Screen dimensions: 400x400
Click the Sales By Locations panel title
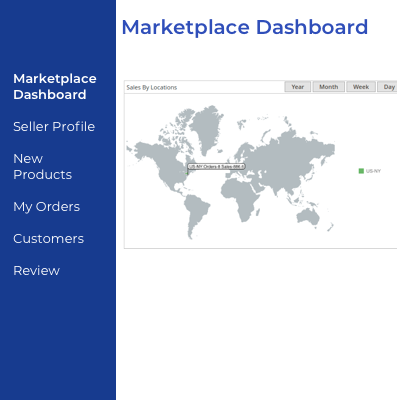[x=152, y=88]
